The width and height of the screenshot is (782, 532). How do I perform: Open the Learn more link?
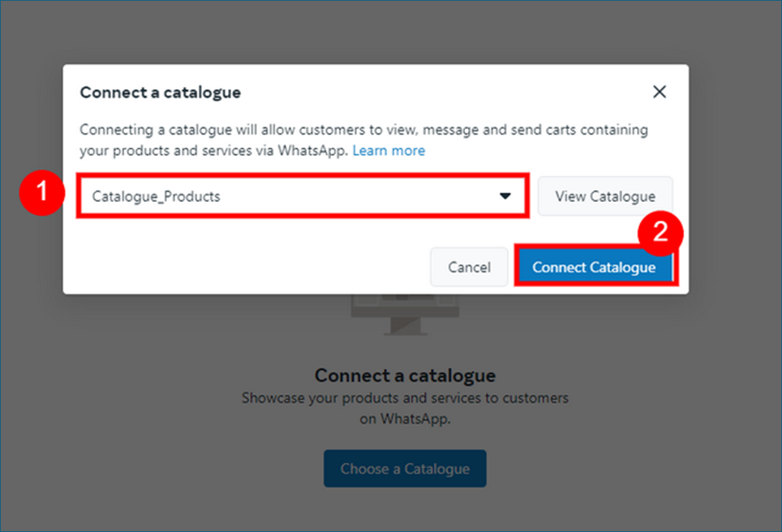coord(389,151)
